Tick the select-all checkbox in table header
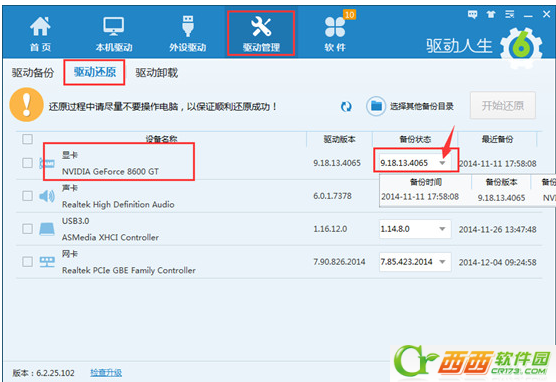The height and width of the screenshot is (382, 556). pyautogui.click(x=27, y=139)
